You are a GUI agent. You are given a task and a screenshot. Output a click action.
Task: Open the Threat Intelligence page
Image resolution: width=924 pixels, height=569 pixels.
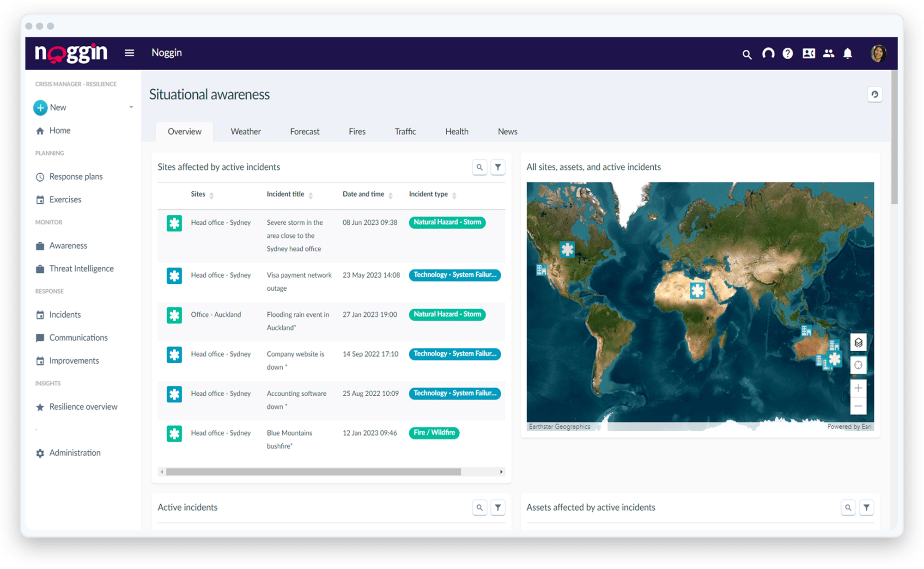click(81, 268)
